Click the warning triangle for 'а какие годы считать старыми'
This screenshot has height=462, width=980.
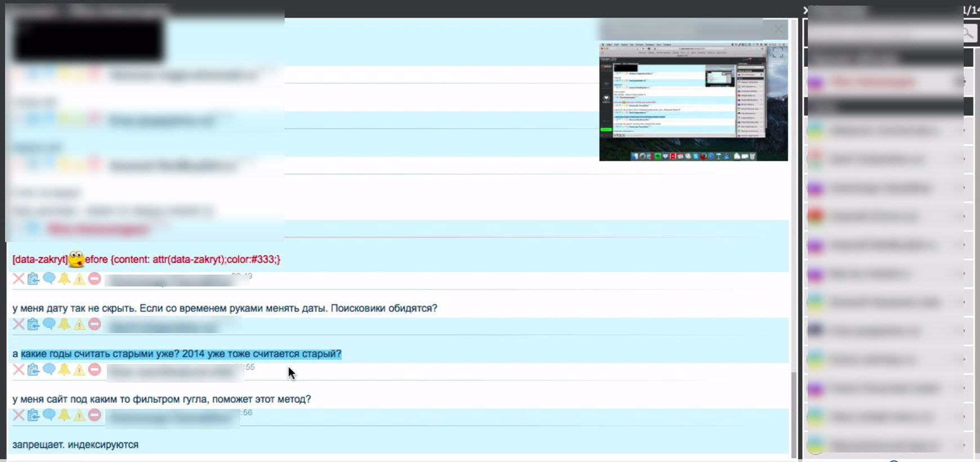click(x=79, y=324)
